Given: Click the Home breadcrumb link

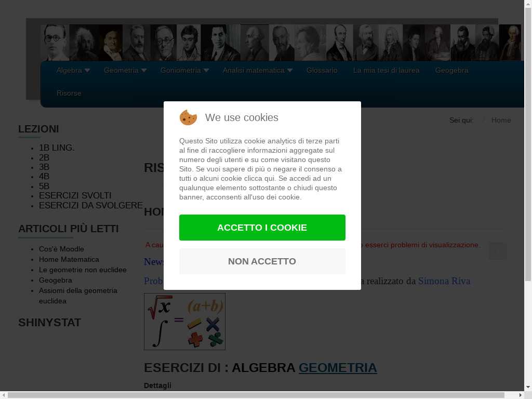Looking at the screenshot, I should [x=501, y=120].
